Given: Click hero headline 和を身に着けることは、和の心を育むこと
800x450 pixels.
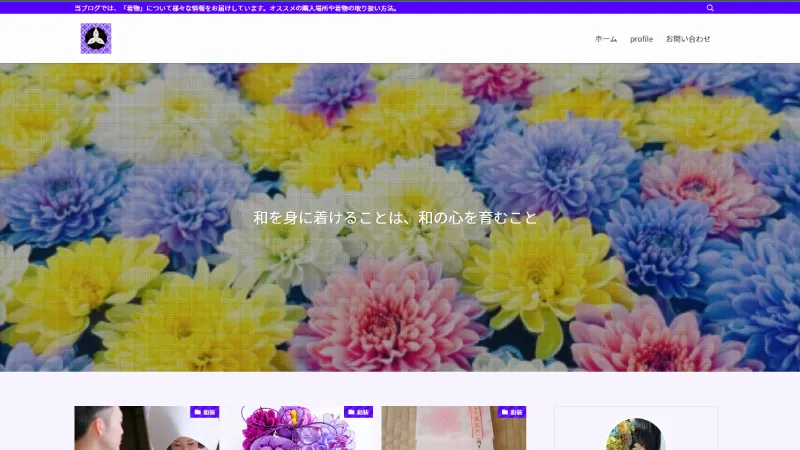Looking at the screenshot, I should (395, 217).
